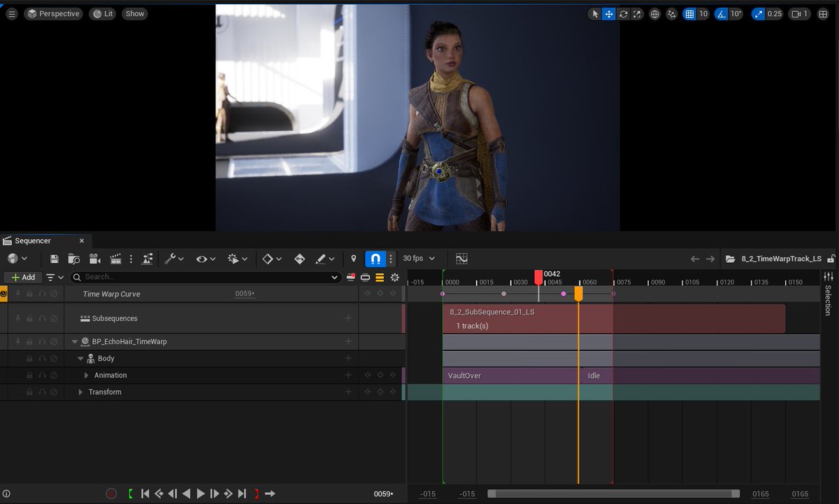Expand the Transform track under Body
Screen dimensions: 839x504
[80, 391]
